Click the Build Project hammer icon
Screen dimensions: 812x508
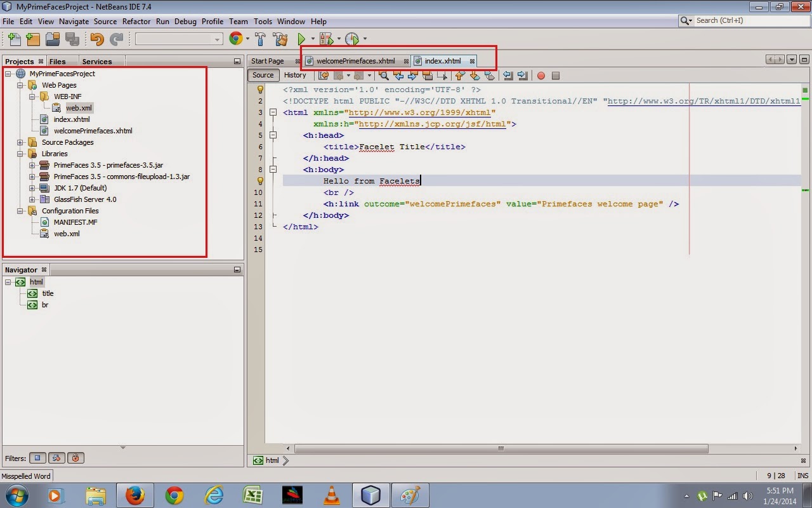pos(260,39)
